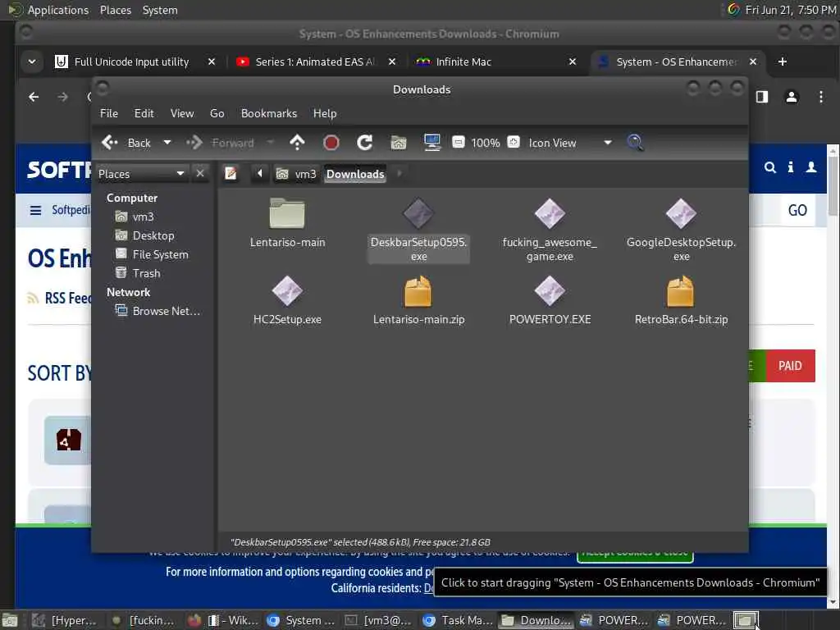Image resolution: width=840 pixels, height=630 pixels.
Task: Open Chromium tab search dropdown
Action: click(x=32, y=62)
